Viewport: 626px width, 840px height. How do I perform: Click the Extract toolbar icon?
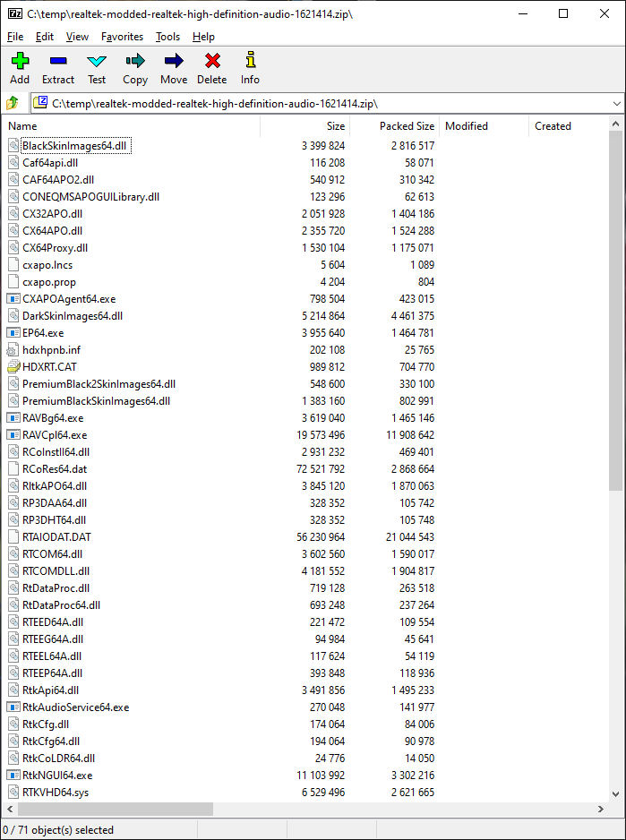tap(58, 62)
